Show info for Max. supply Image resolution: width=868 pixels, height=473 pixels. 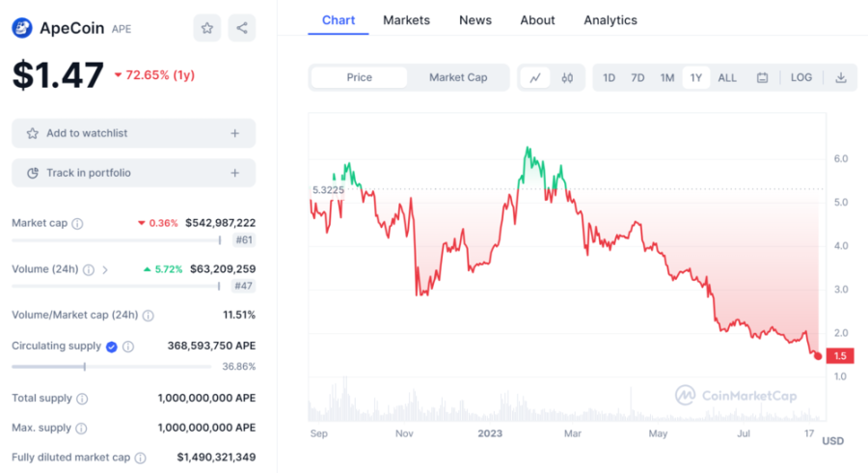click(81, 429)
